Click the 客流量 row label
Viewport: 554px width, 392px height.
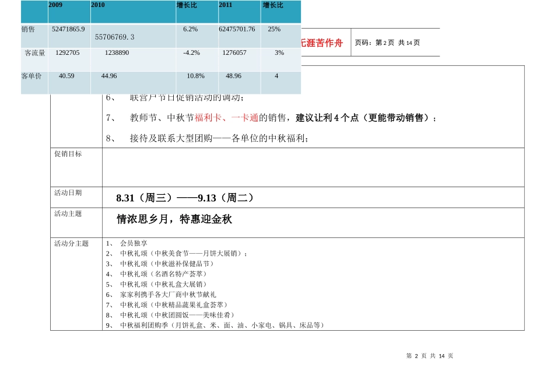35,52
